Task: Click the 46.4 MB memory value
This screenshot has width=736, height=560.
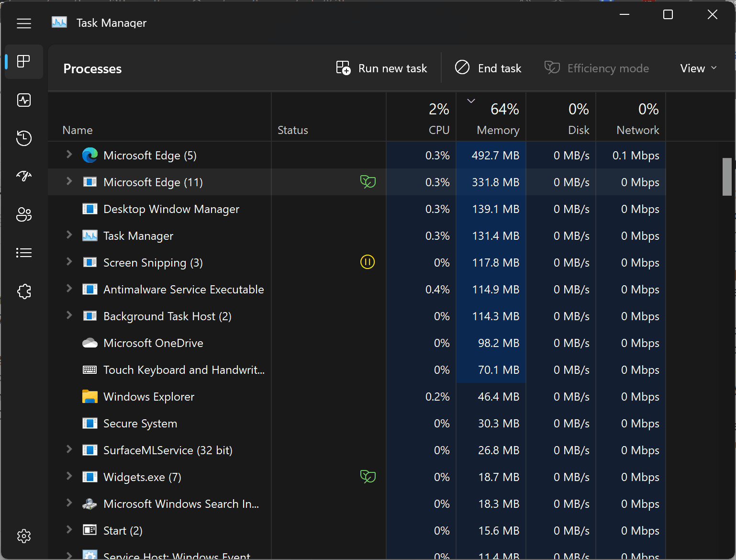Action: click(498, 397)
